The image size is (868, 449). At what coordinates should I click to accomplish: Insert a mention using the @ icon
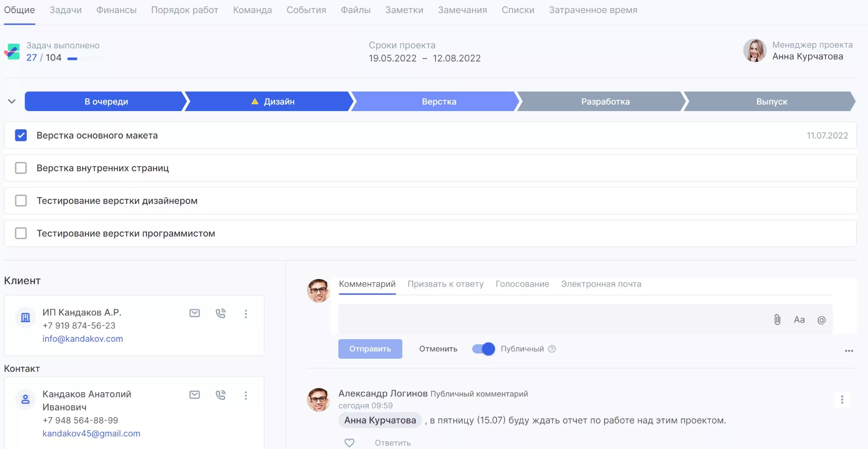(821, 320)
